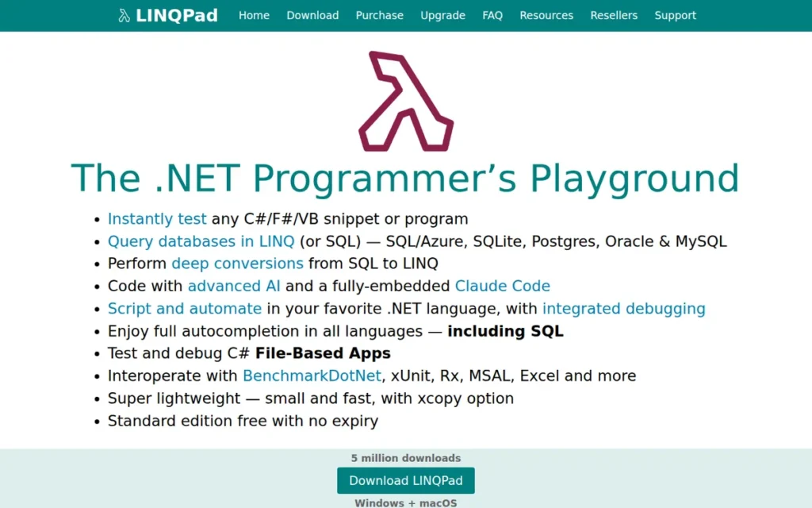This screenshot has width=812, height=508.
Task: Open 'Query databases in LINQ' link
Action: (201, 241)
